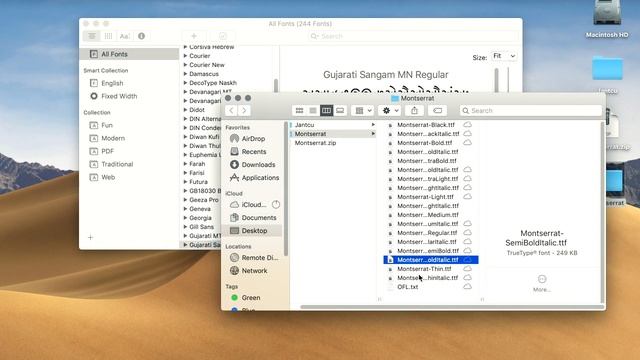Image resolution: width=640 pixels, height=360 pixels.
Task: Click the More button in preview pane
Action: [542, 283]
